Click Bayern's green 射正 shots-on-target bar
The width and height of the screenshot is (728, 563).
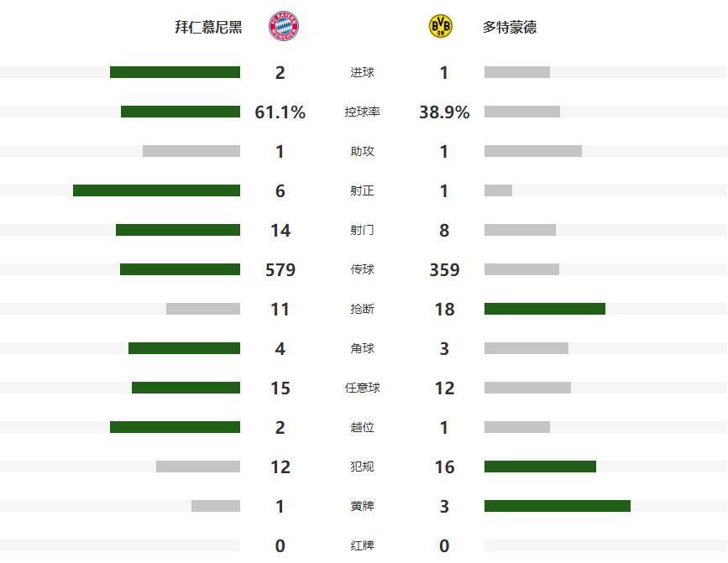[156, 190]
